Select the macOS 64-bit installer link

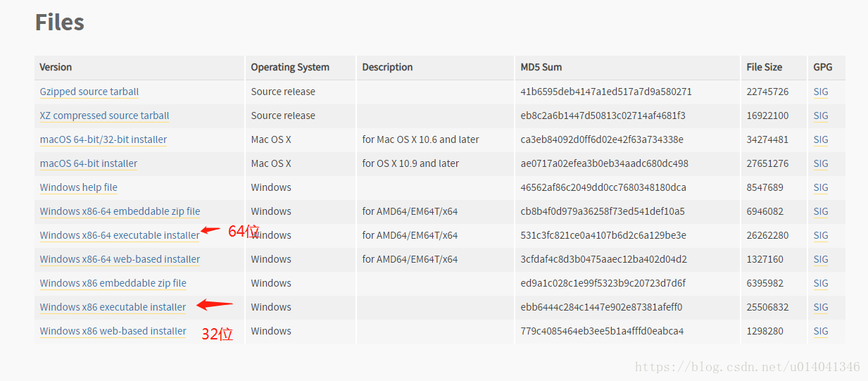coord(89,163)
